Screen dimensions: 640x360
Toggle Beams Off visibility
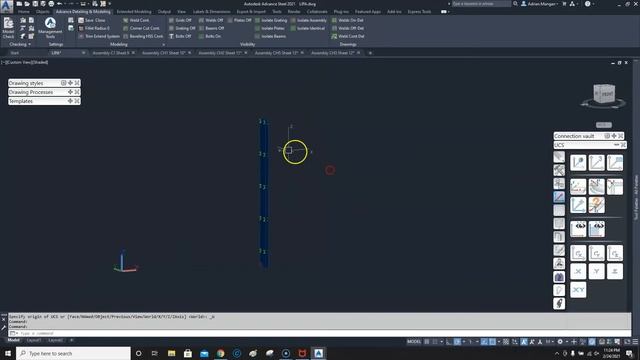pos(211,28)
